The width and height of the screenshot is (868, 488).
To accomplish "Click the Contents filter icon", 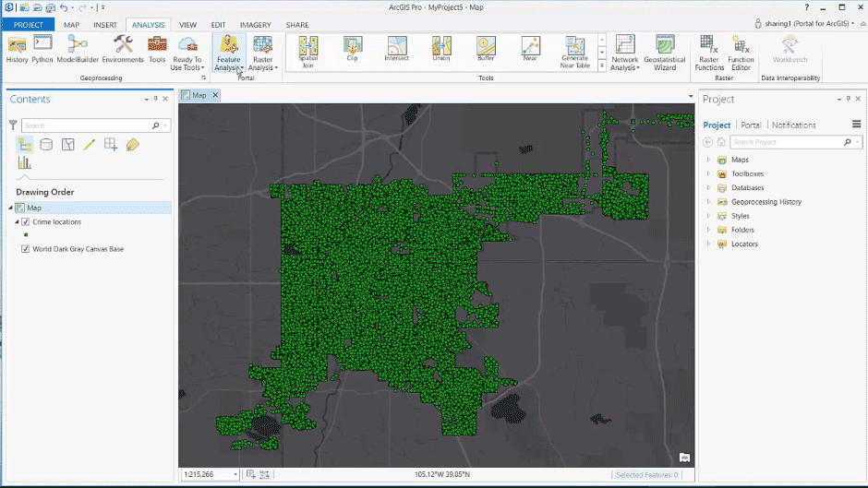I will [x=13, y=125].
